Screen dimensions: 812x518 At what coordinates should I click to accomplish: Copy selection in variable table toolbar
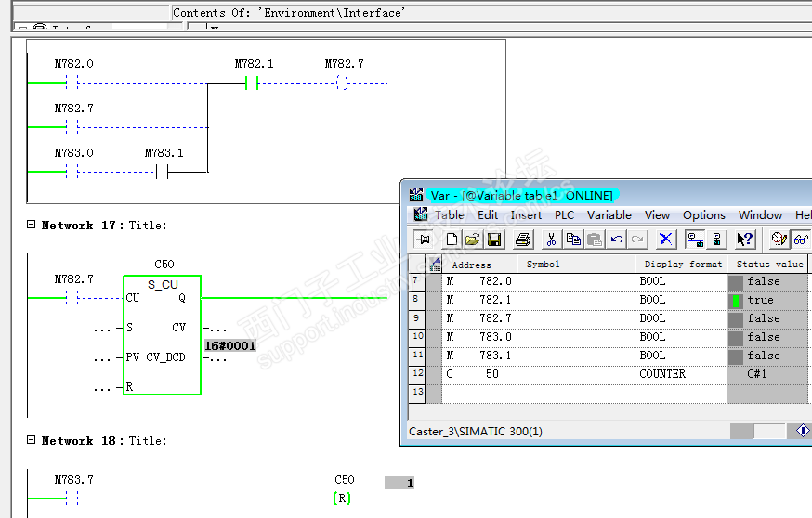(573, 240)
